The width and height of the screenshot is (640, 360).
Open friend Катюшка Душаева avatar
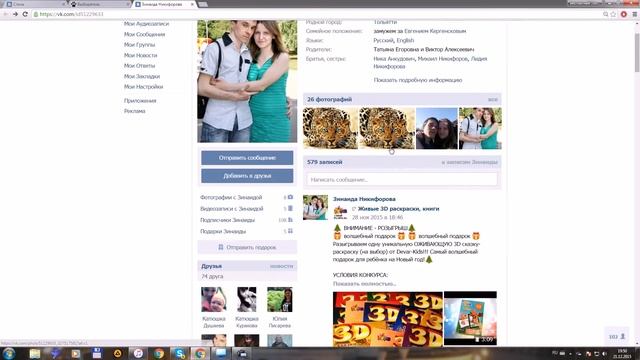pos(213,299)
